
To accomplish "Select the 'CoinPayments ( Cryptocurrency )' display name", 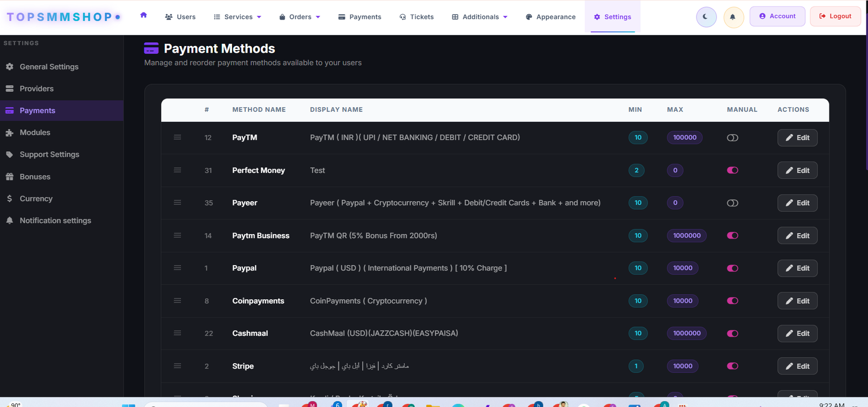I will pos(368,301).
